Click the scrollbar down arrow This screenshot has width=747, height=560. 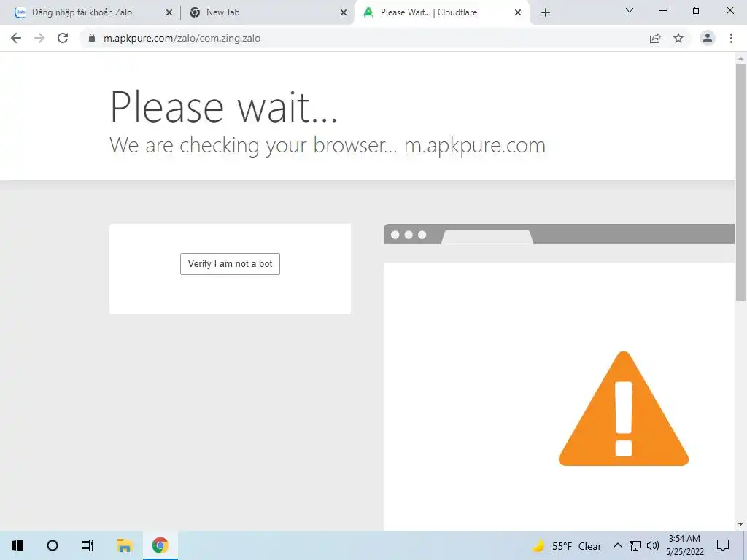coord(740,524)
